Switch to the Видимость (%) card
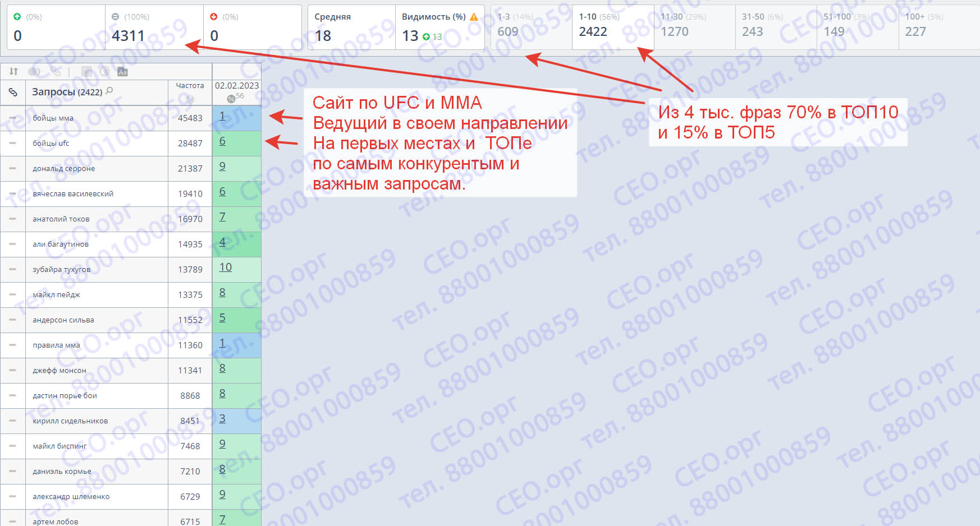 439,26
